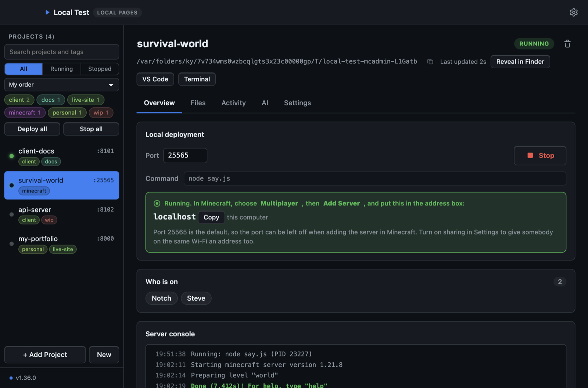The image size is (588, 388).
Task: Click the PROJECTS (4) heading
Action: pyautogui.click(x=31, y=37)
